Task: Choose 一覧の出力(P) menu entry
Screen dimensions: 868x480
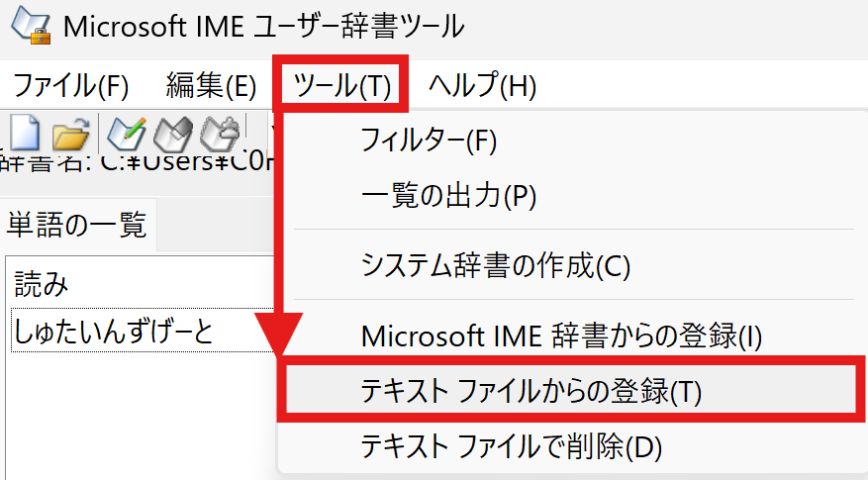Action: [x=448, y=195]
